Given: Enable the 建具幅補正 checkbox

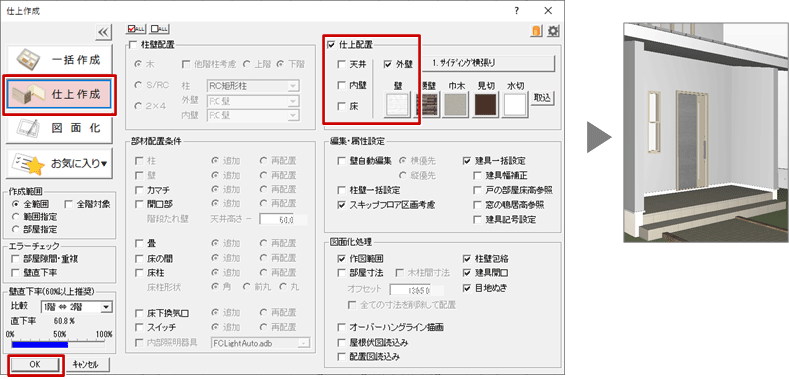Looking at the screenshot, I should point(477,176).
